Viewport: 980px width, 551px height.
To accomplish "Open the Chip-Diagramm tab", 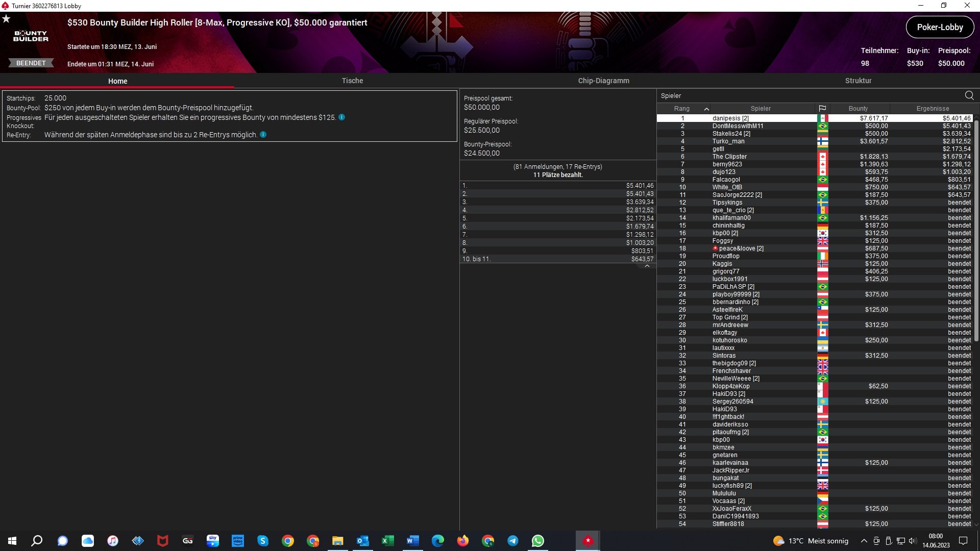I will coord(603,81).
